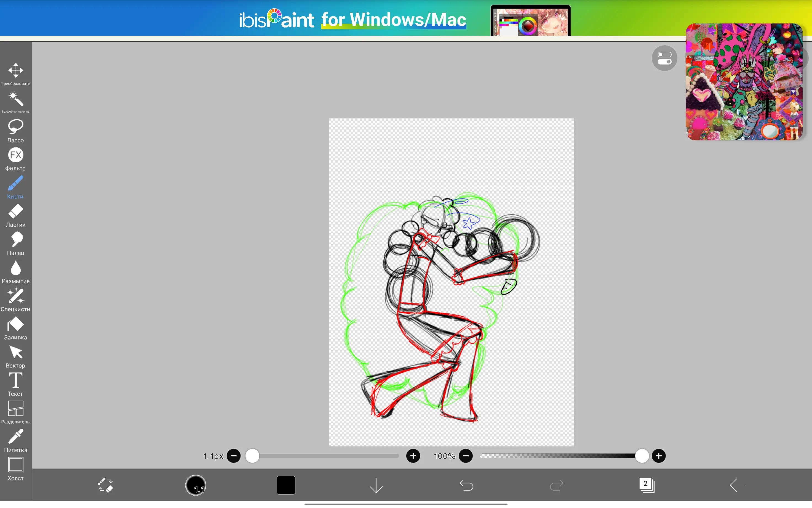Select the Кисти brush tool
The width and height of the screenshot is (812, 508).
click(x=15, y=187)
